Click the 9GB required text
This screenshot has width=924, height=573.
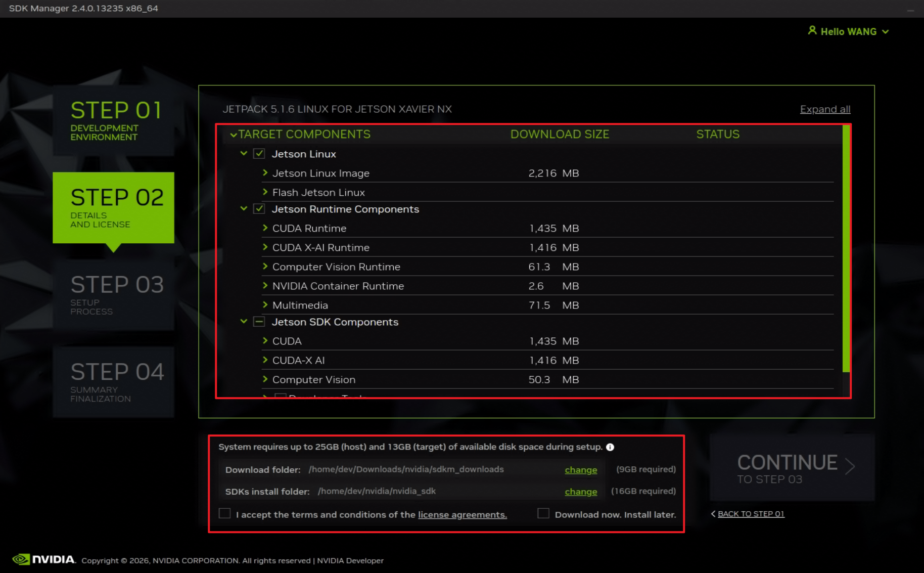(646, 469)
